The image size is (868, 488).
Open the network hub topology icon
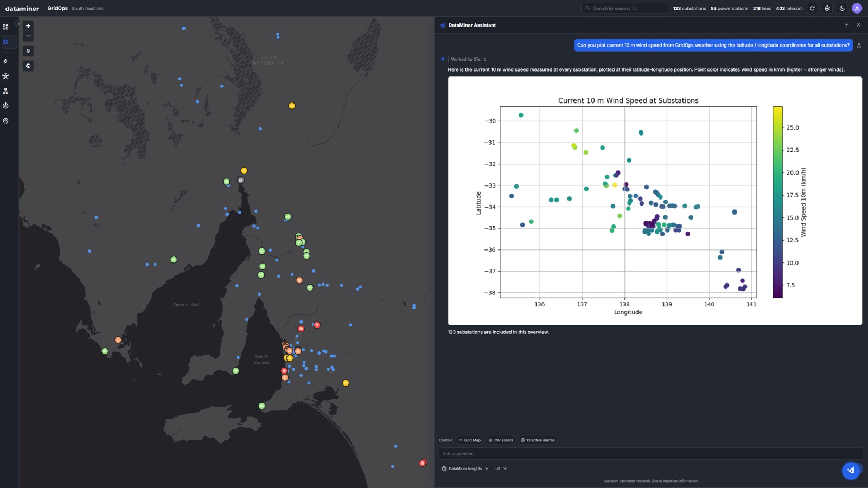pyautogui.click(x=5, y=76)
